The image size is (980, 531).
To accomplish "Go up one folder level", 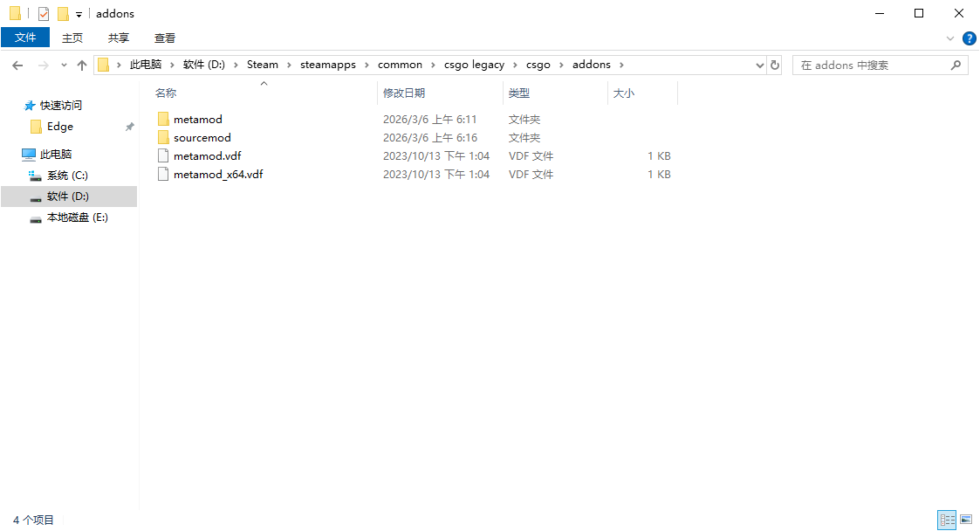I will [82, 65].
